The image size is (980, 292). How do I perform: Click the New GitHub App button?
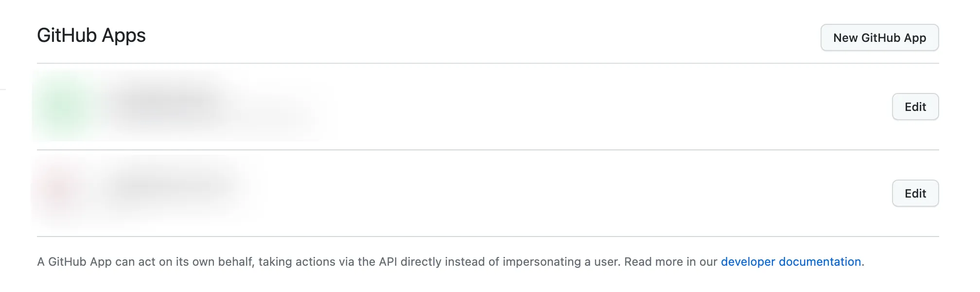(879, 37)
